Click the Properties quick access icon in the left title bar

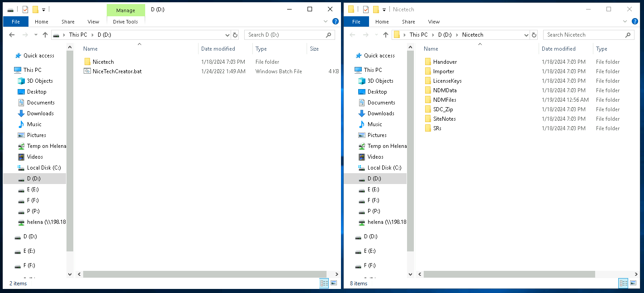25,9
